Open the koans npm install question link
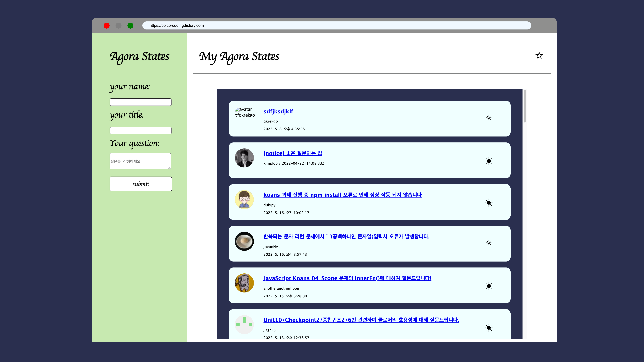644x362 pixels. pos(342,195)
